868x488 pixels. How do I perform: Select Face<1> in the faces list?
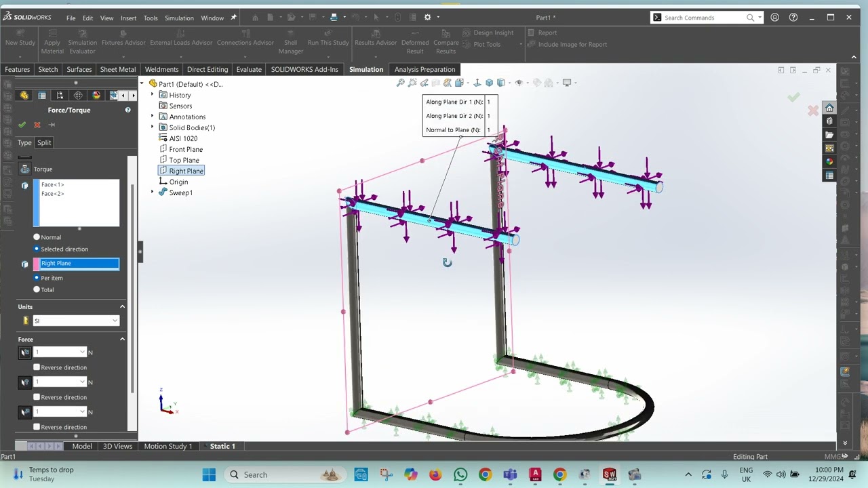click(53, 184)
